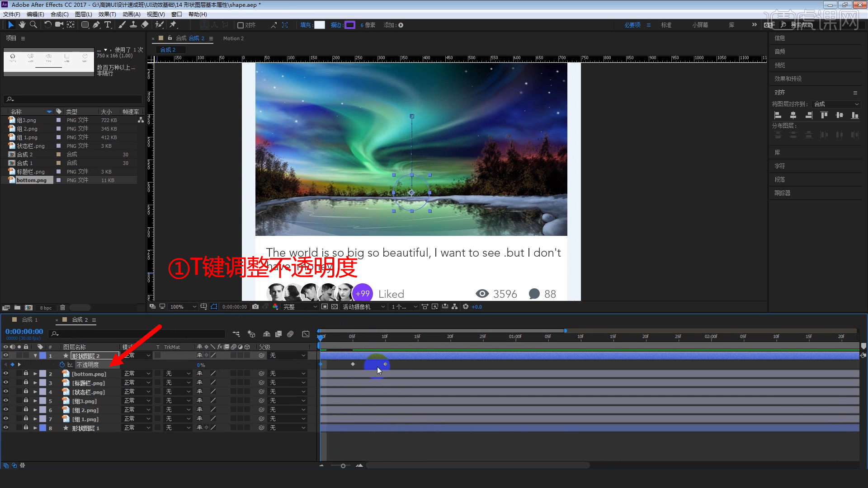Select the Hand tool
Image resolution: width=868 pixels, height=488 pixels.
(22, 25)
